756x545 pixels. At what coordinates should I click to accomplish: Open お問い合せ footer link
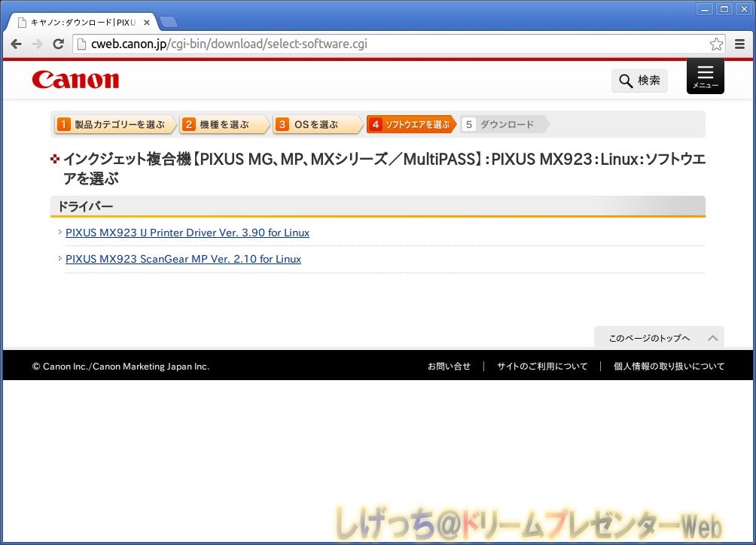point(449,367)
